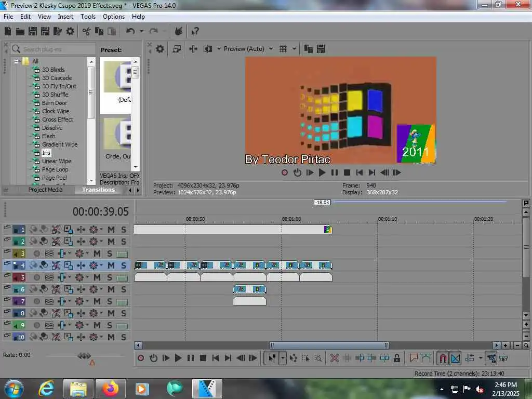Open track 1 Track FX dropdown arrow
Screen dimensions: 532x399
tap(101, 230)
